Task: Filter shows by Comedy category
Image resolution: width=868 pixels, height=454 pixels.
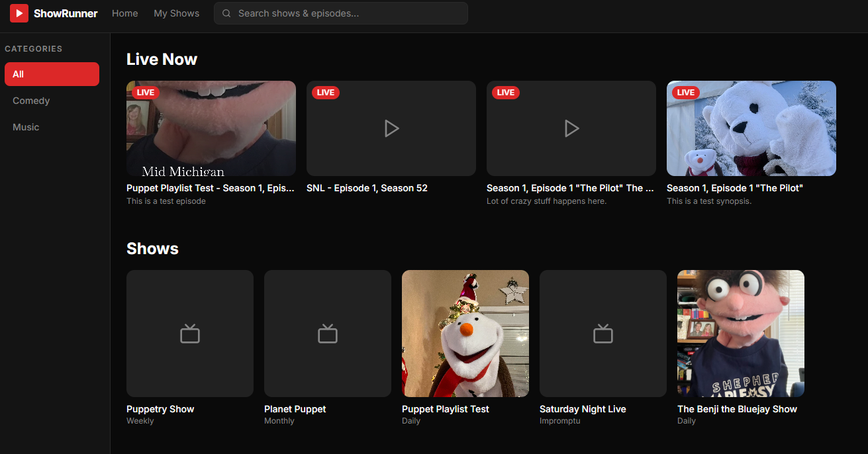Action: (x=31, y=101)
